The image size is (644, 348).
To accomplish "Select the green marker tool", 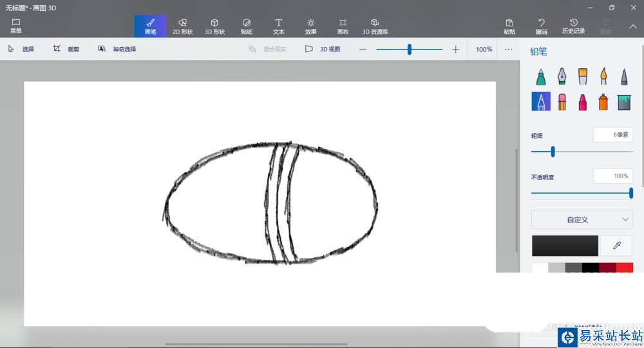I will click(541, 77).
